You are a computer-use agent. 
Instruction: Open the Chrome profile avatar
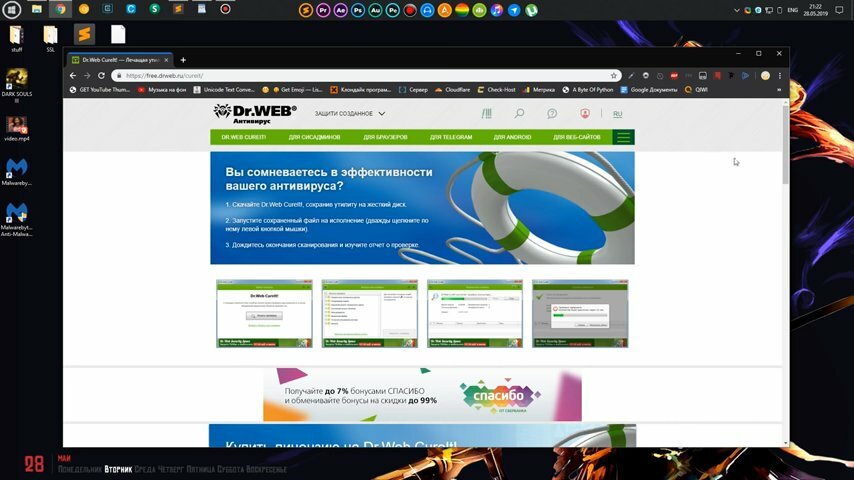pos(765,76)
